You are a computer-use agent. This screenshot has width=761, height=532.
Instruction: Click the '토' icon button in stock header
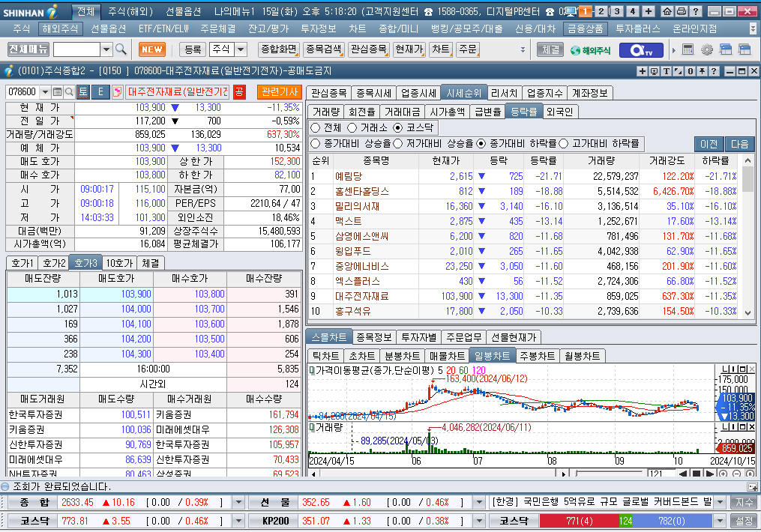[x=83, y=91]
